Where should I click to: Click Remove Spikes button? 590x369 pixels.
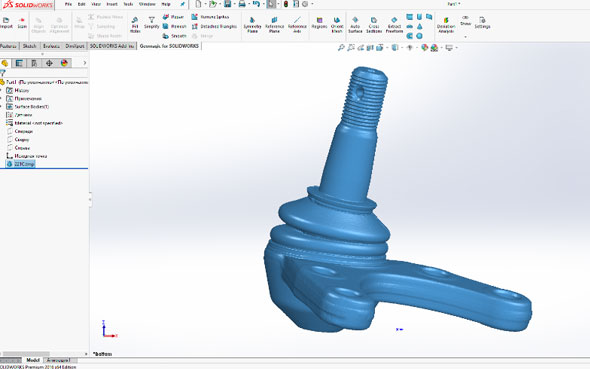click(210, 17)
